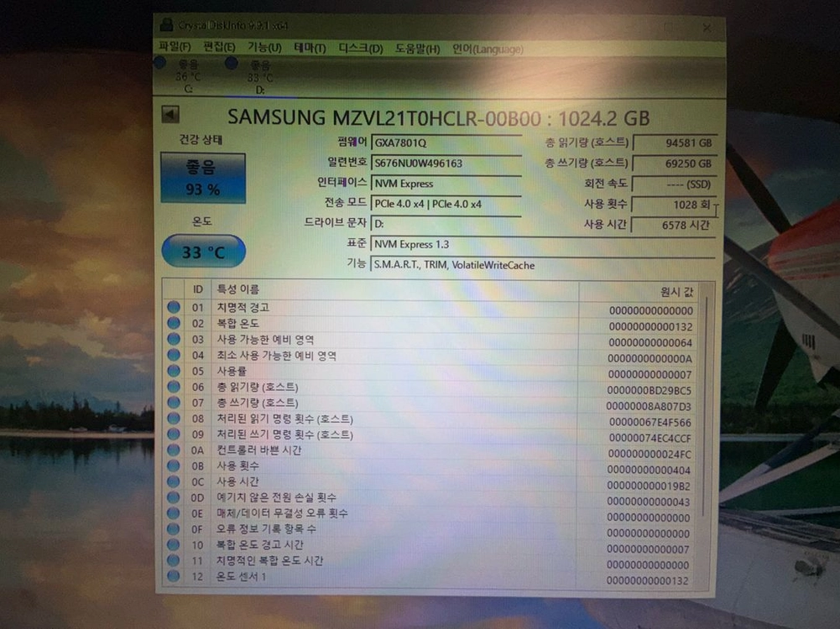Open the 편집(E) menu
Viewport: 840px width, 629px height.
pyautogui.click(x=219, y=47)
